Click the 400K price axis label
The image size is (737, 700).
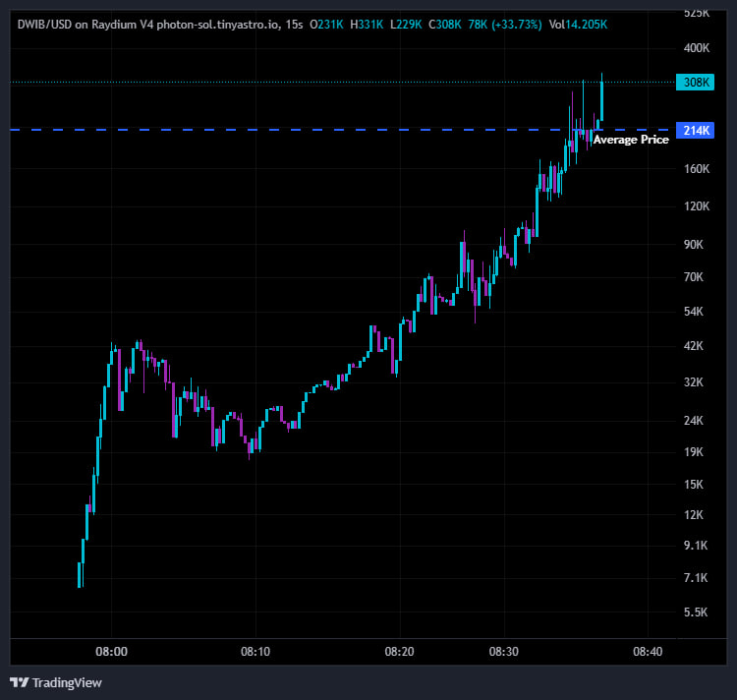tap(697, 48)
